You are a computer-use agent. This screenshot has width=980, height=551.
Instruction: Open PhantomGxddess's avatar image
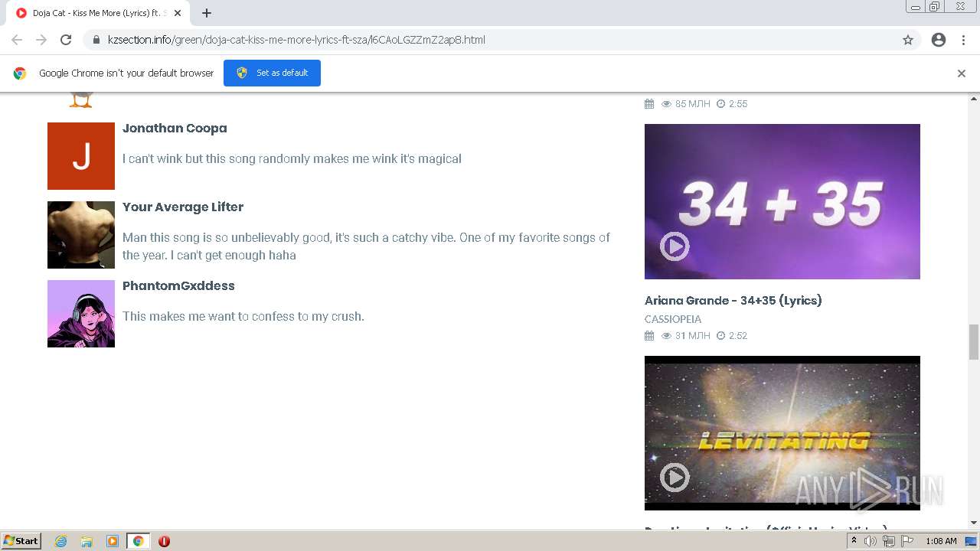[x=81, y=314]
